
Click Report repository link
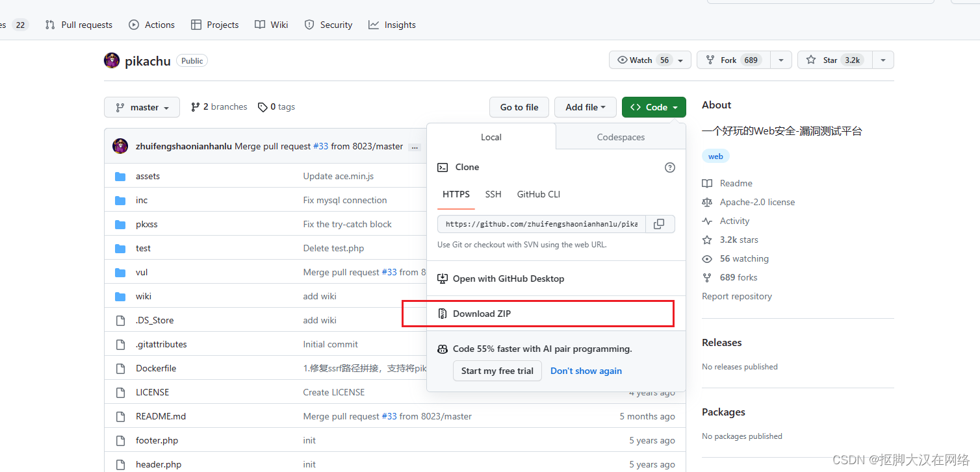click(x=737, y=296)
